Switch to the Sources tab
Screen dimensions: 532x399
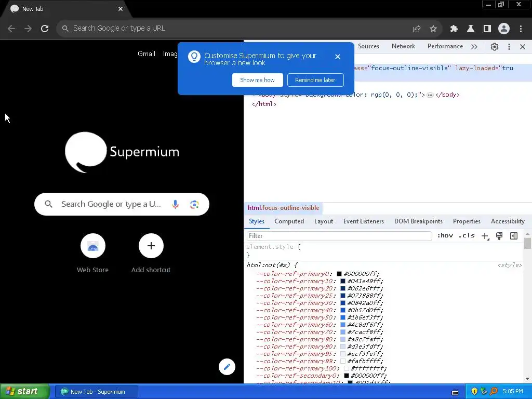point(368,46)
